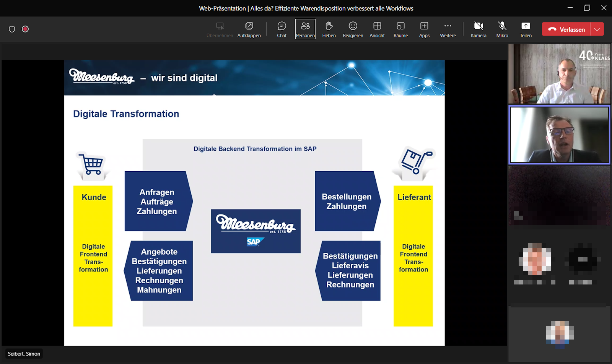Open Räume breakout rooms
This screenshot has height=364, width=612.
coord(400,29)
